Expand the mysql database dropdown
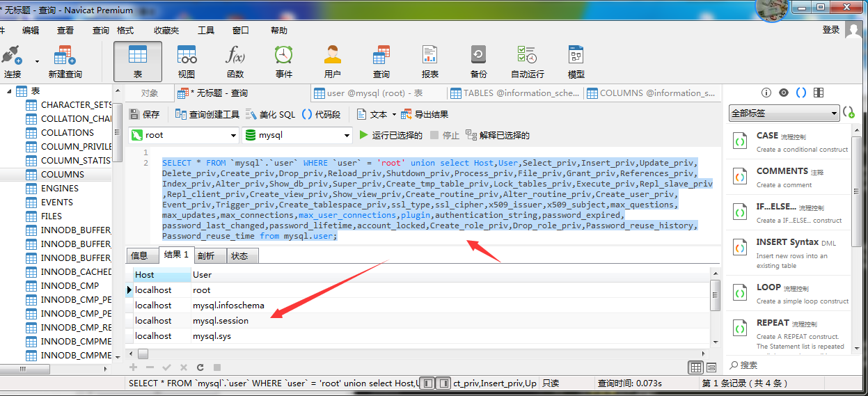Screen dimensions: 868x396 (x=298, y=135)
